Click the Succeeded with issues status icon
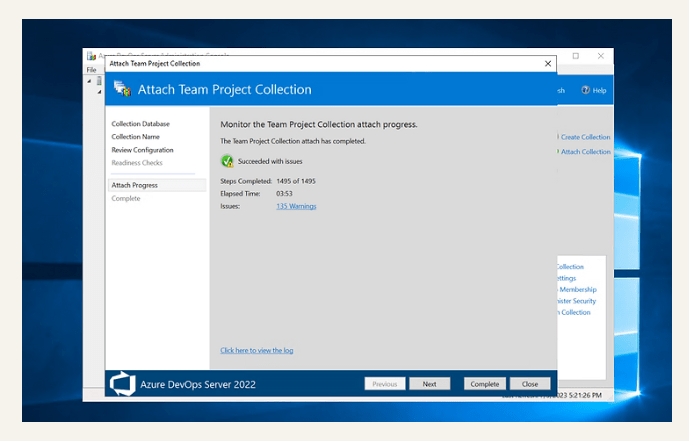The width and height of the screenshot is (689, 441). 227,161
